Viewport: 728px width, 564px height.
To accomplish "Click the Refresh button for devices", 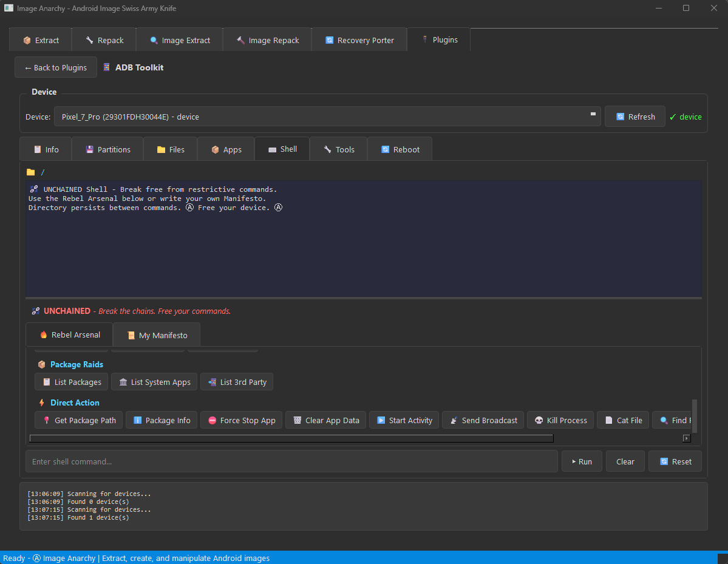I will tap(634, 116).
